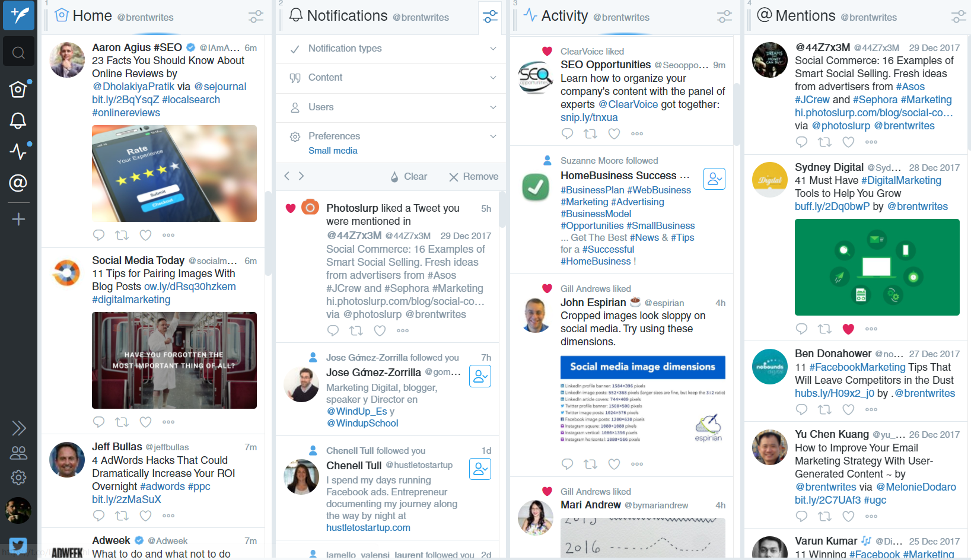Viewport: 971px width, 560px height.
Task: Retweet the SEO Opportunities tweet
Action: [590, 133]
